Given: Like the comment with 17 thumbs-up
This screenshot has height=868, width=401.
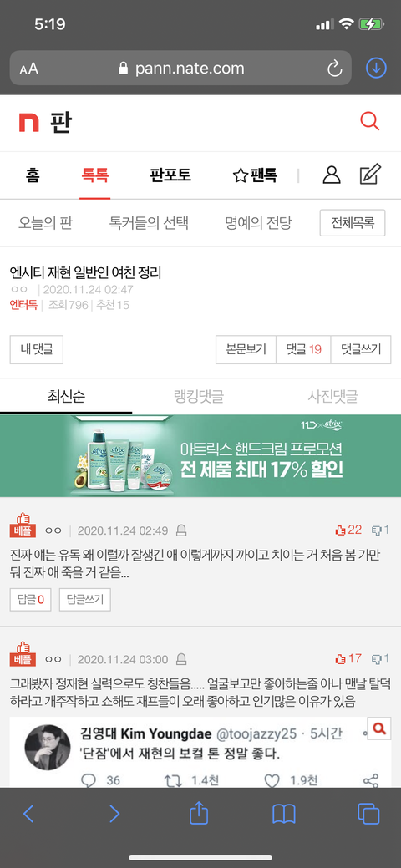Looking at the screenshot, I should [348, 659].
